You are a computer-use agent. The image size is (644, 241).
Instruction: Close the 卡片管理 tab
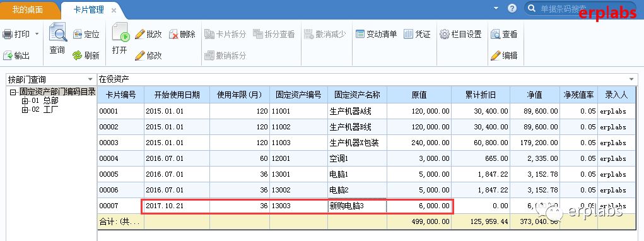(114, 10)
